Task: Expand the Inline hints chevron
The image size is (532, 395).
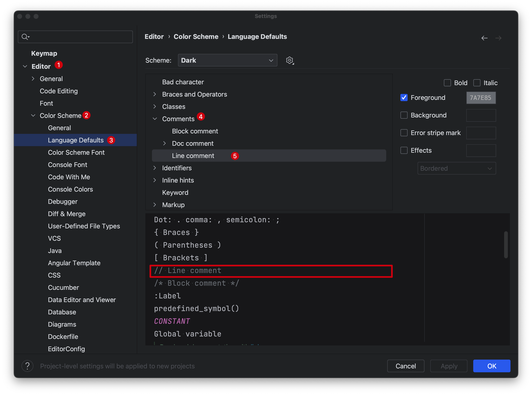Action: [x=155, y=180]
